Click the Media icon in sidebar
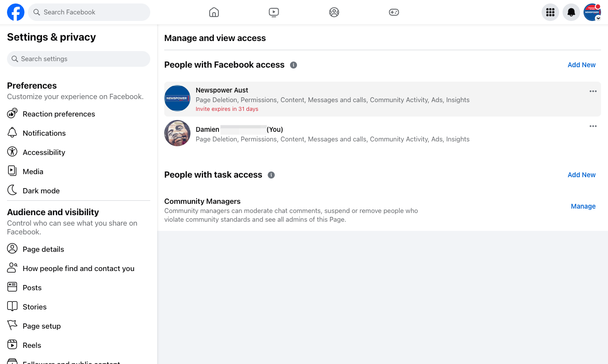Image resolution: width=608 pixels, height=364 pixels. [12, 171]
